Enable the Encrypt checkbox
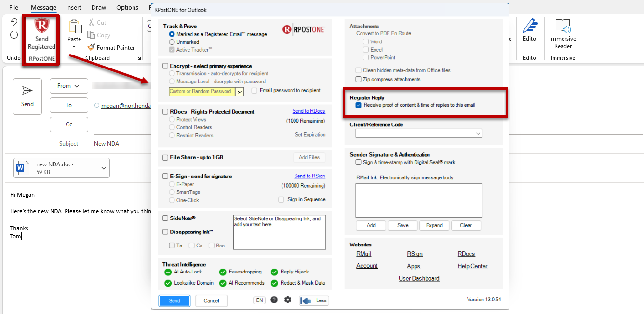The image size is (644, 314). coord(165,66)
